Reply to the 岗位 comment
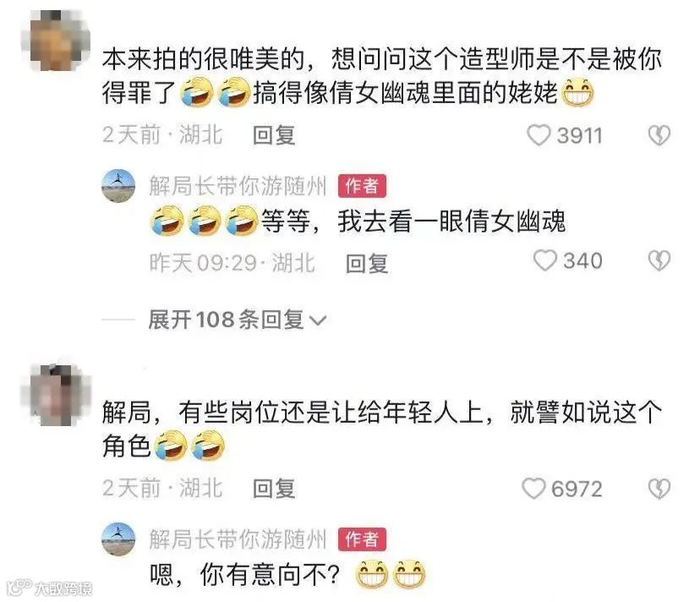This screenshot has width=700, height=602. coord(274,488)
